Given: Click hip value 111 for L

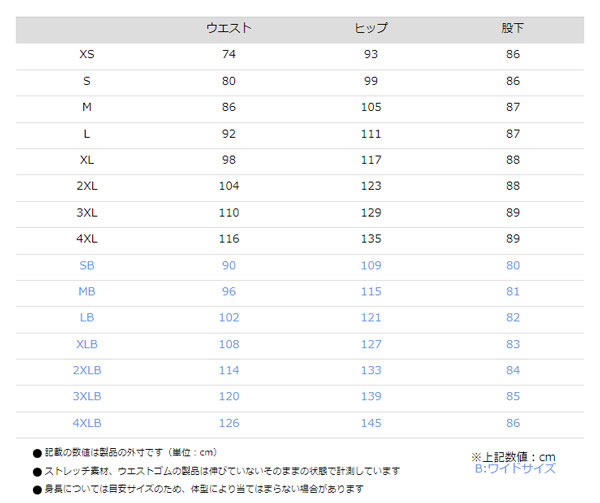Looking at the screenshot, I should 371,133.
